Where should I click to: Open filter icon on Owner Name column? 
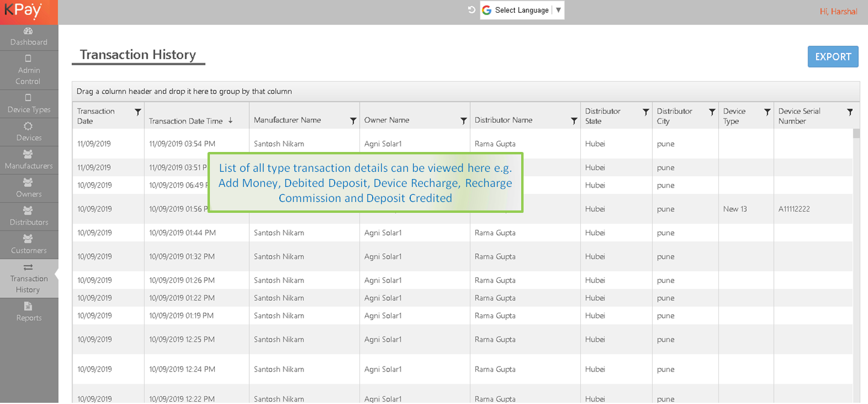463,121
